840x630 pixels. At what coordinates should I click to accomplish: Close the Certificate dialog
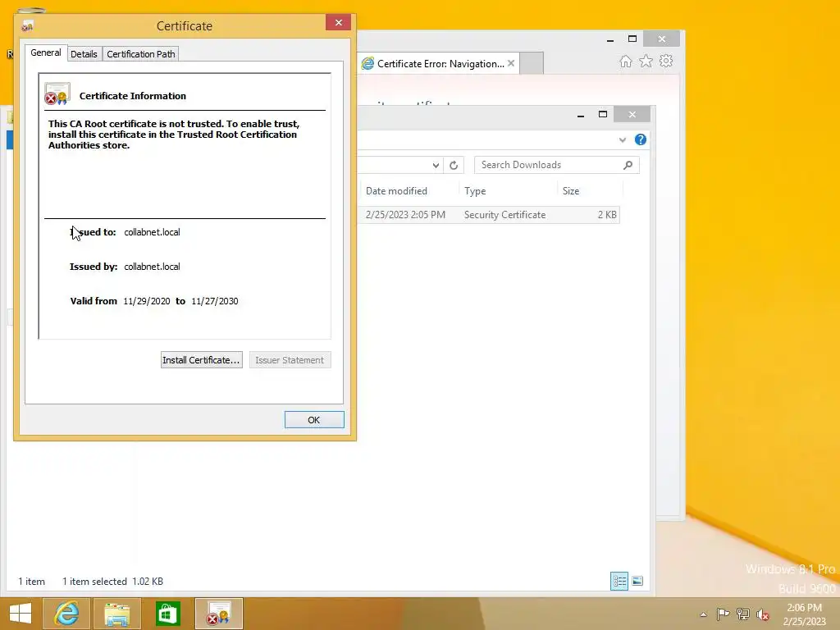tap(338, 22)
